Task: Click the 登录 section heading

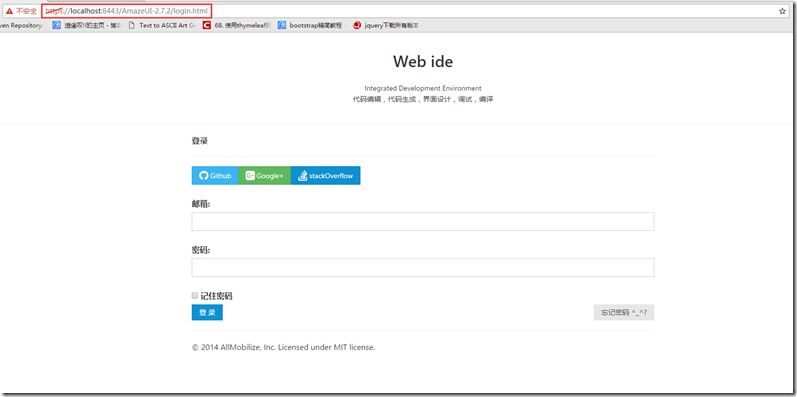Action: [x=199, y=141]
